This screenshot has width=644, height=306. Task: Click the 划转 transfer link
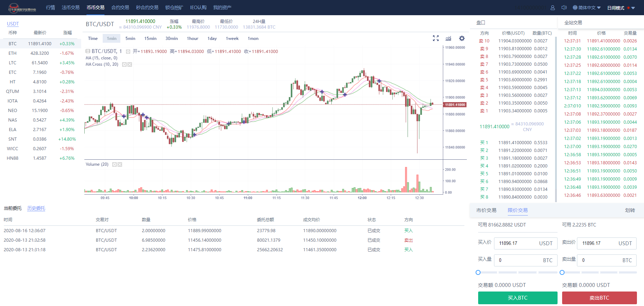point(630,210)
